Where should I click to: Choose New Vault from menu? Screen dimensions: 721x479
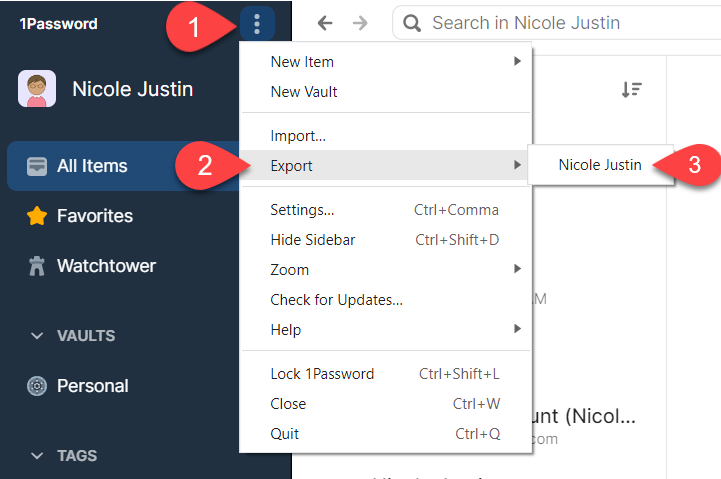point(386,91)
